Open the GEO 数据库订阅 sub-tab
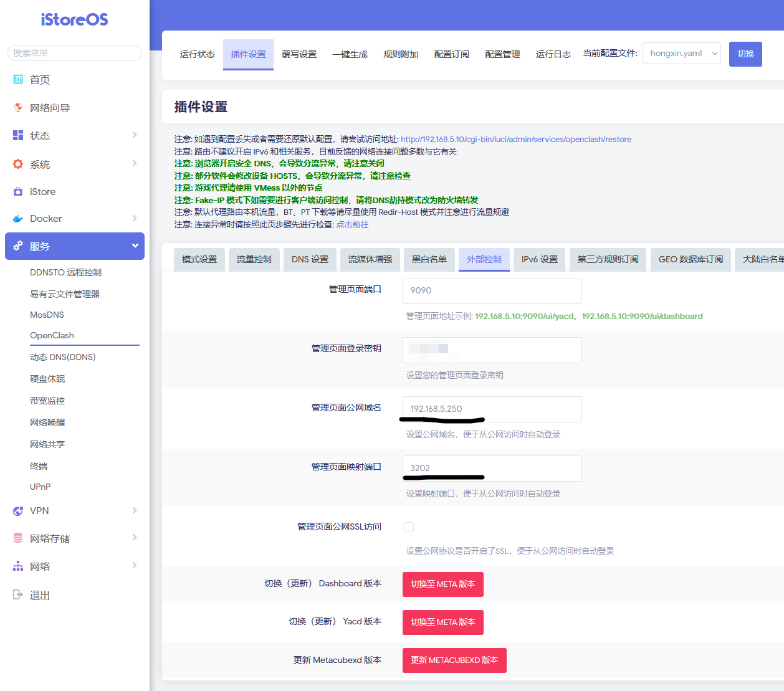Image resolution: width=784 pixels, height=691 pixels. point(691,260)
